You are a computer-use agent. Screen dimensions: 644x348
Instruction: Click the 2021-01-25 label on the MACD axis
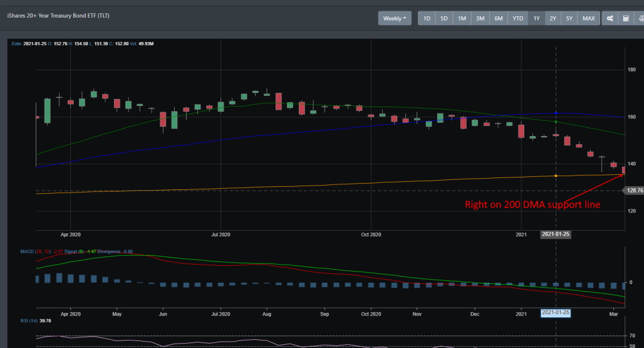pos(556,313)
